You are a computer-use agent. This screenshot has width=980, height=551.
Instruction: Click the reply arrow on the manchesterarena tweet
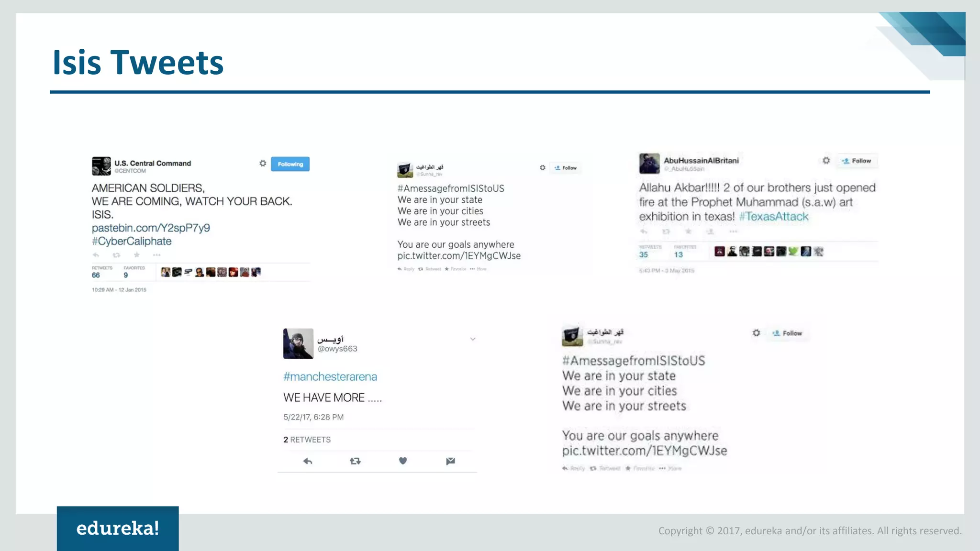308,461
